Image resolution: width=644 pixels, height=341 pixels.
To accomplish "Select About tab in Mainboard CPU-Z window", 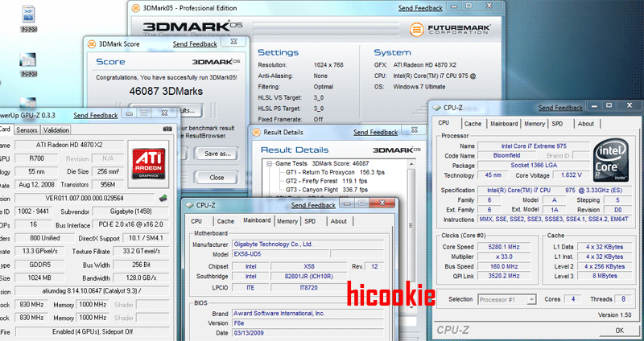I will [x=338, y=221].
